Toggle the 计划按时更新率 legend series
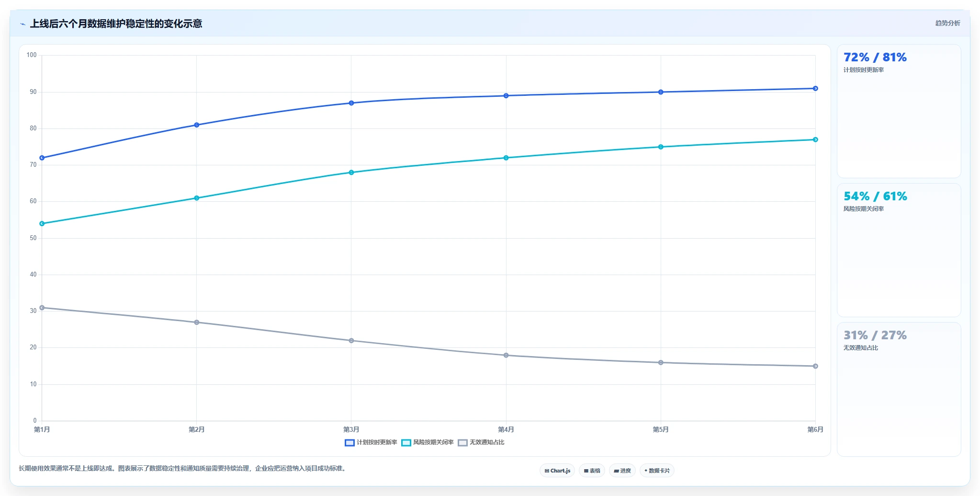The width and height of the screenshot is (980, 496). tap(371, 442)
